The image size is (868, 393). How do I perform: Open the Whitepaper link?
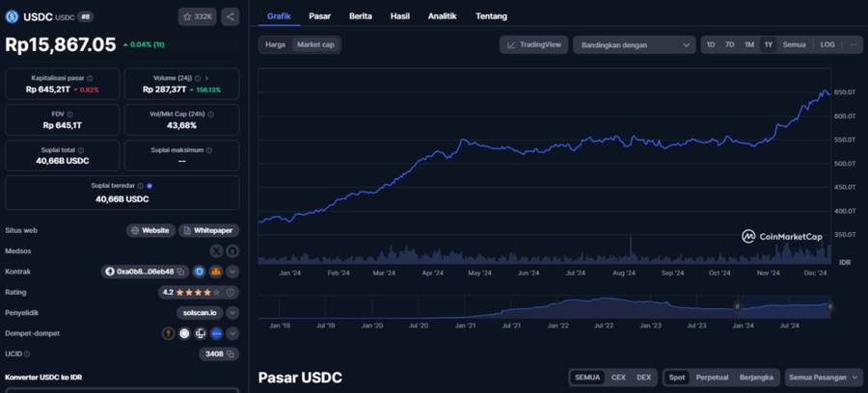[x=208, y=230]
